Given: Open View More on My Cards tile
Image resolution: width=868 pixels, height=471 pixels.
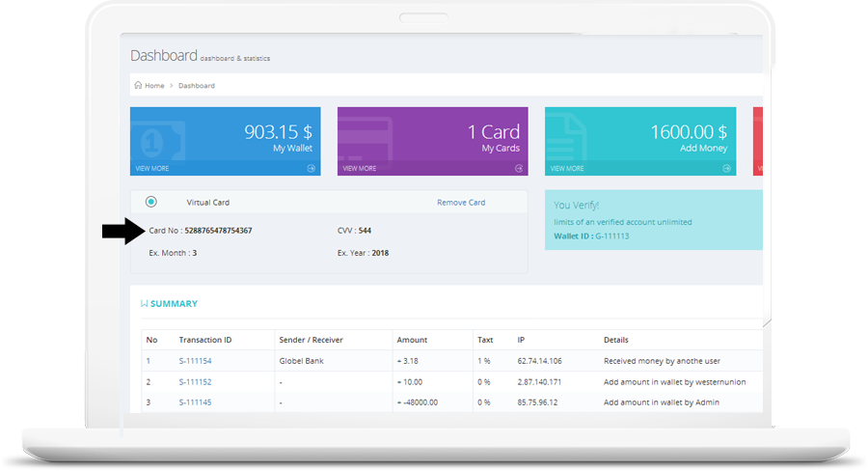Looking at the screenshot, I should (362, 168).
